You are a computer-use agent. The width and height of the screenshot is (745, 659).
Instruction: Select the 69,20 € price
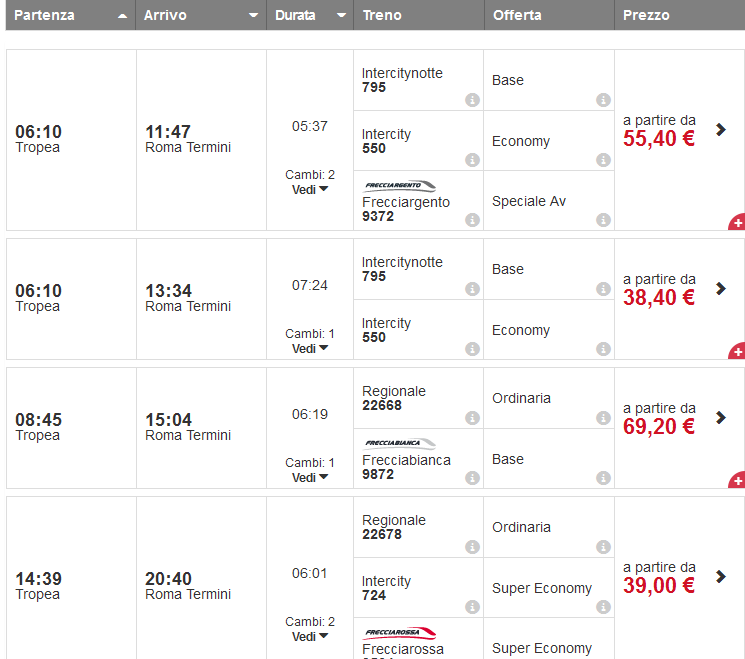click(659, 427)
